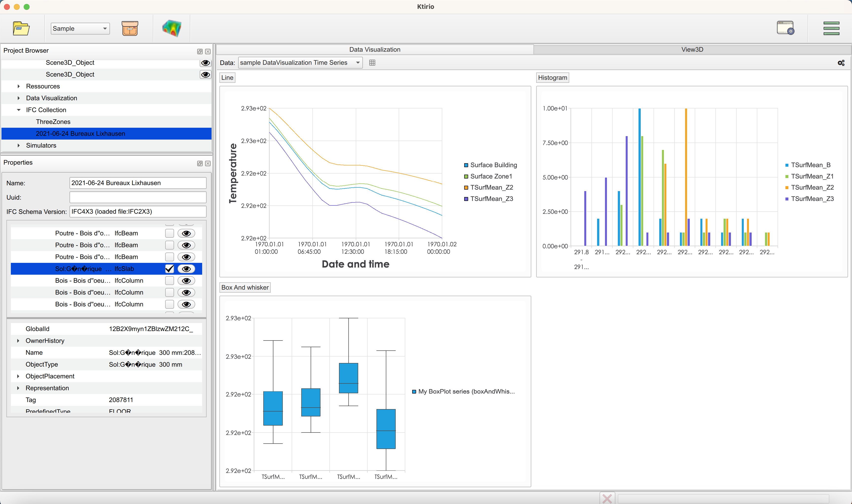Toggle visibility of first Scene3D_Object
The height and width of the screenshot is (504, 852).
pyautogui.click(x=205, y=63)
